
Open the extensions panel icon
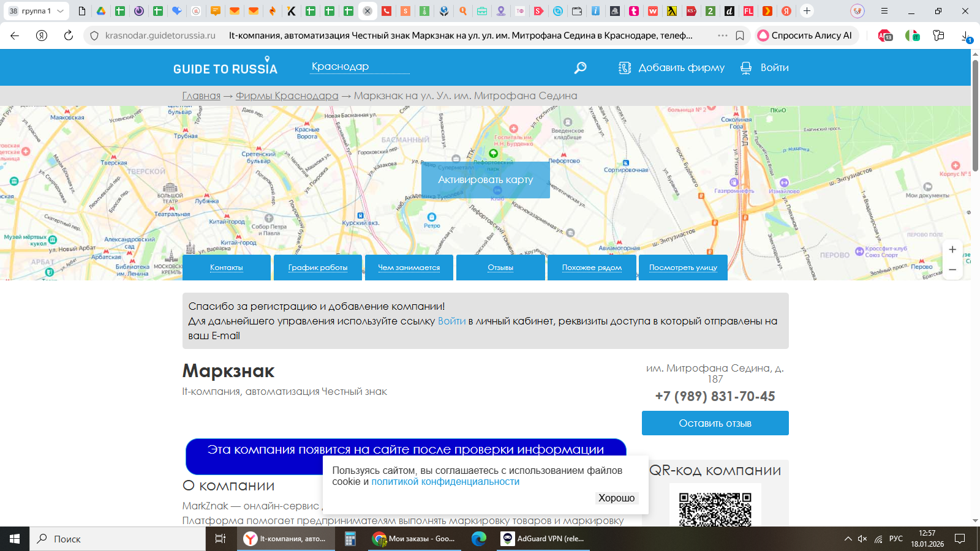click(938, 36)
